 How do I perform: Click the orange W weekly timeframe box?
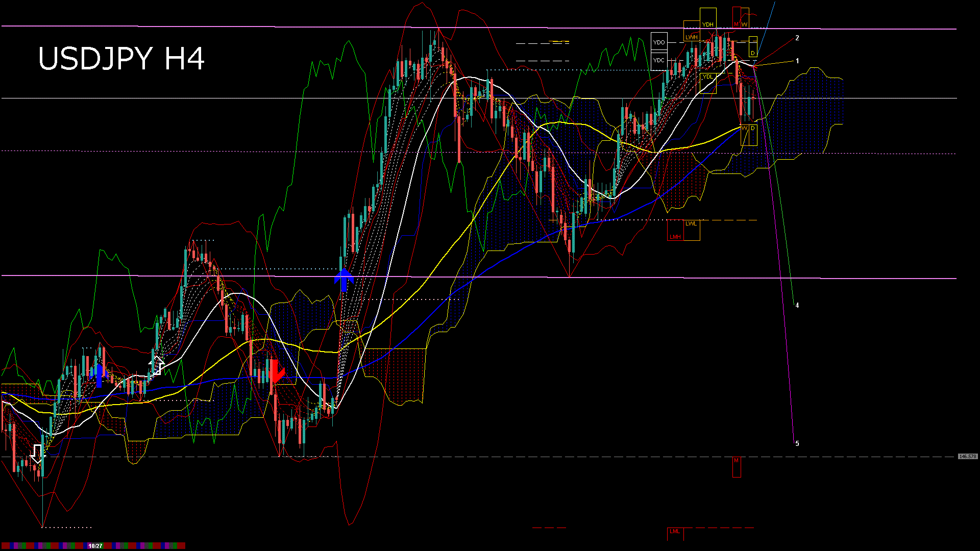pyautogui.click(x=745, y=23)
